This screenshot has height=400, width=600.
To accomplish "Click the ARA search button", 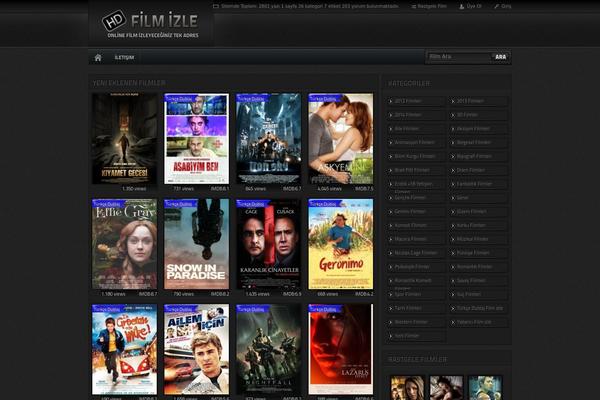I will coord(501,57).
